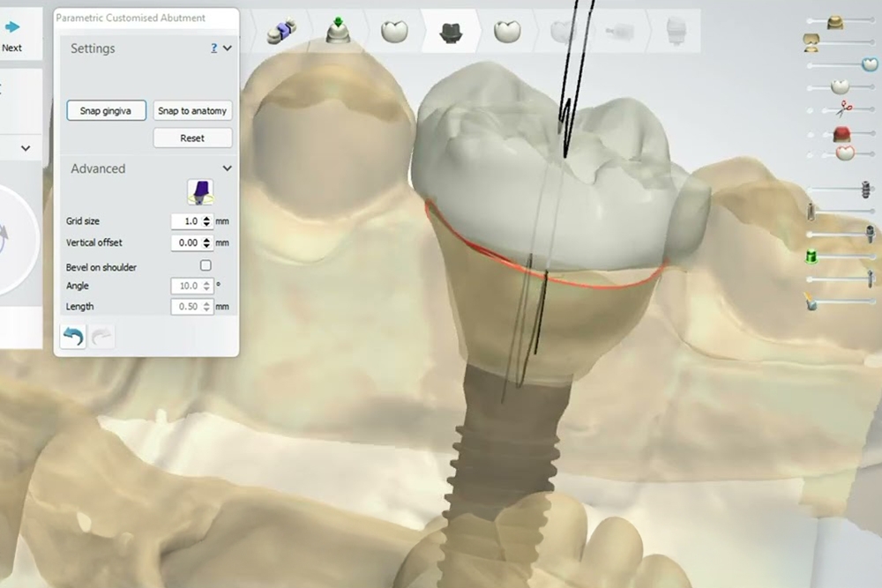This screenshot has height=588, width=882.
Task: Open the green-arrow insertion direction step
Action: [338, 30]
